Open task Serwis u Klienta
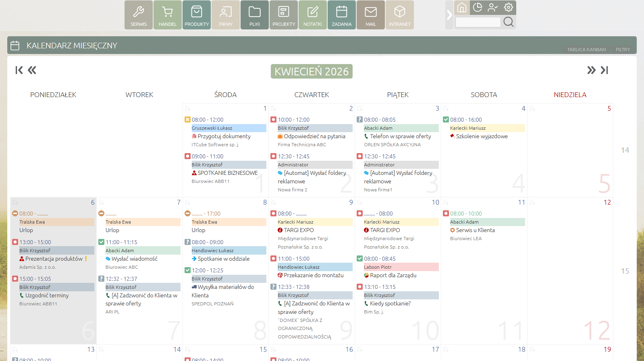644x361 pixels. tap(476, 230)
